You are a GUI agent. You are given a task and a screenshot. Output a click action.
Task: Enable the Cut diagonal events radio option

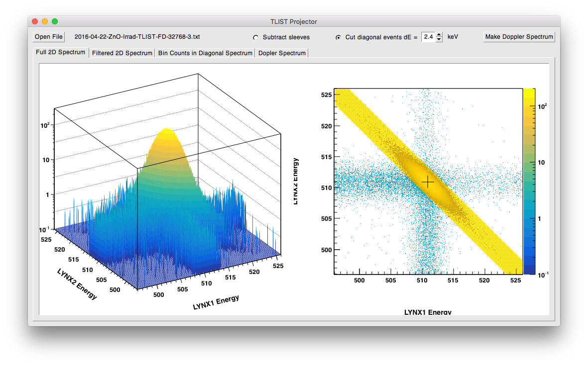pos(339,37)
